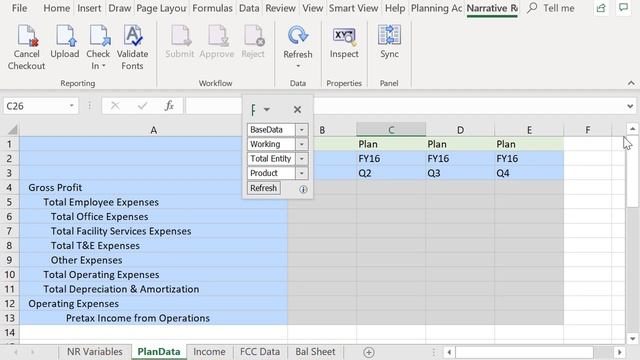This screenshot has width=640, height=360.
Task: Click the info icon in POV panel
Action: click(x=303, y=189)
